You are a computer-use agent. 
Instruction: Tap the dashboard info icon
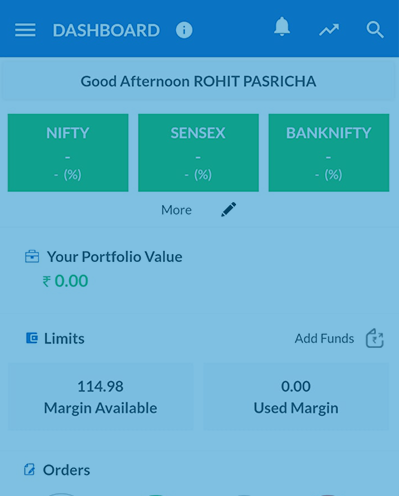[184, 30]
